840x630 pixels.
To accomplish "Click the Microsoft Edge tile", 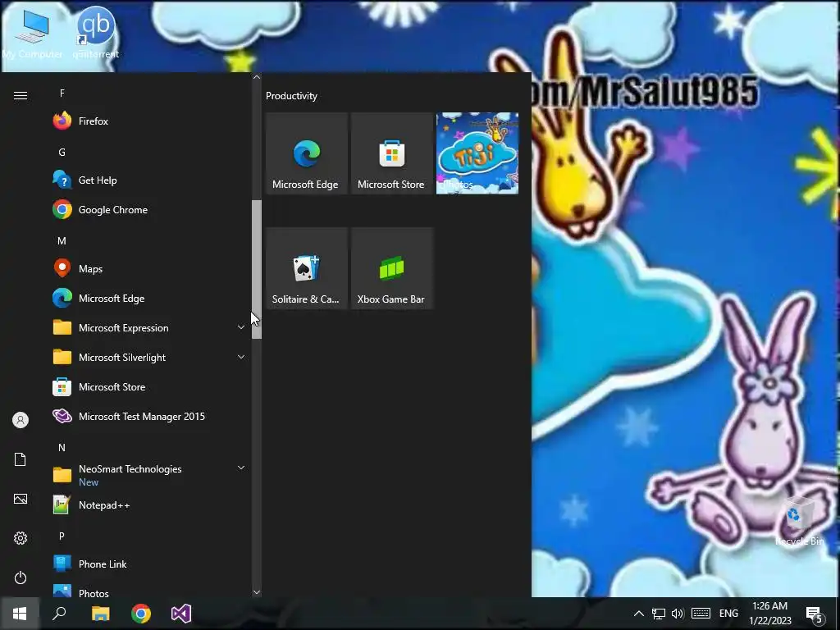I will coord(307,153).
